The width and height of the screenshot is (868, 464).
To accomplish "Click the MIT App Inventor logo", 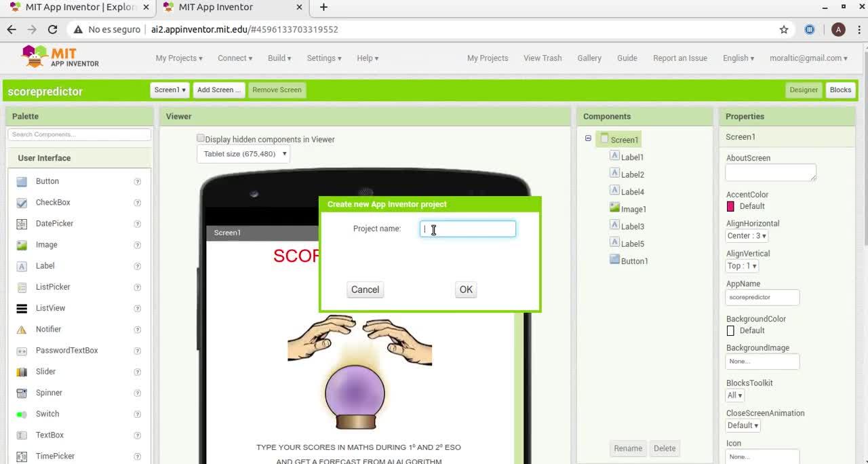I will [60, 57].
